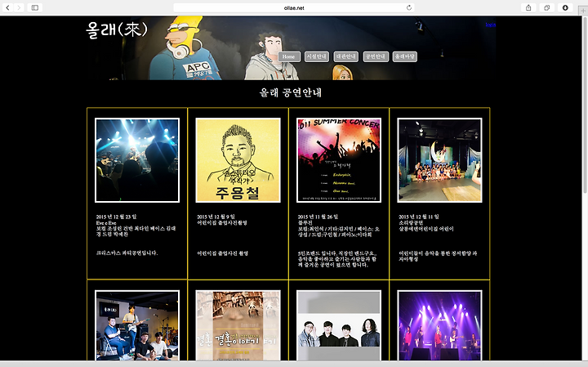This screenshot has width=588, height=367.
Task: Open the Home navigation button
Action: pyautogui.click(x=289, y=56)
